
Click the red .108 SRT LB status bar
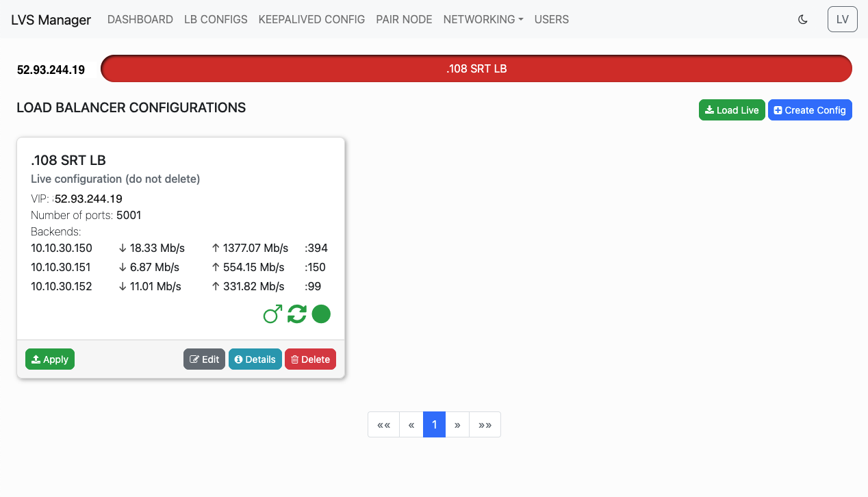click(x=476, y=68)
